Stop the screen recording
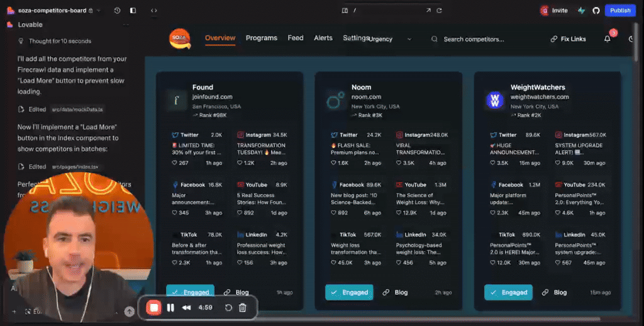 click(154, 308)
